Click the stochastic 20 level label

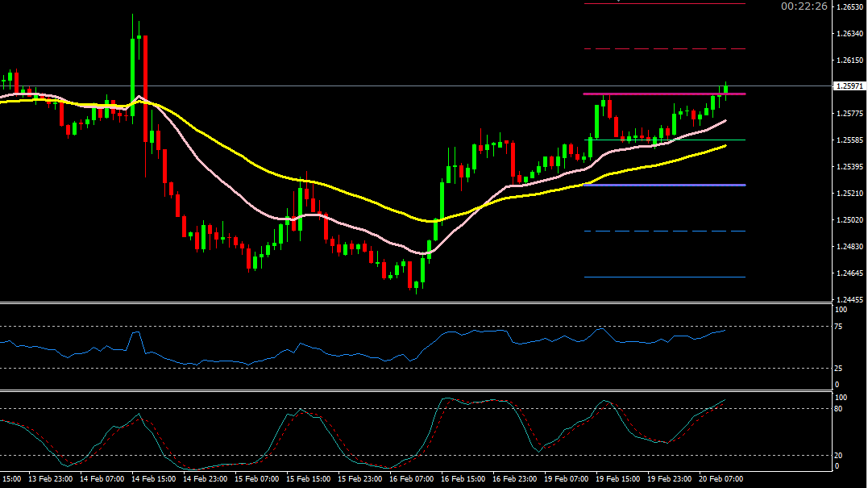pyautogui.click(x=838, y=455)
